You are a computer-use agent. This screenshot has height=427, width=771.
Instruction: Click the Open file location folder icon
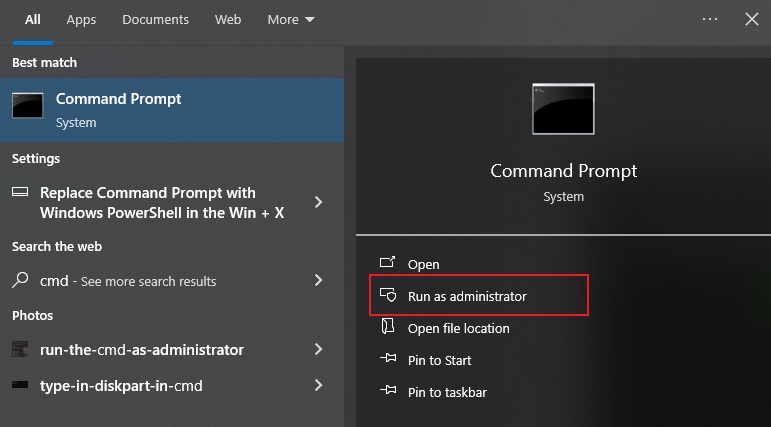pyautogui.click(x=388, y=326)
